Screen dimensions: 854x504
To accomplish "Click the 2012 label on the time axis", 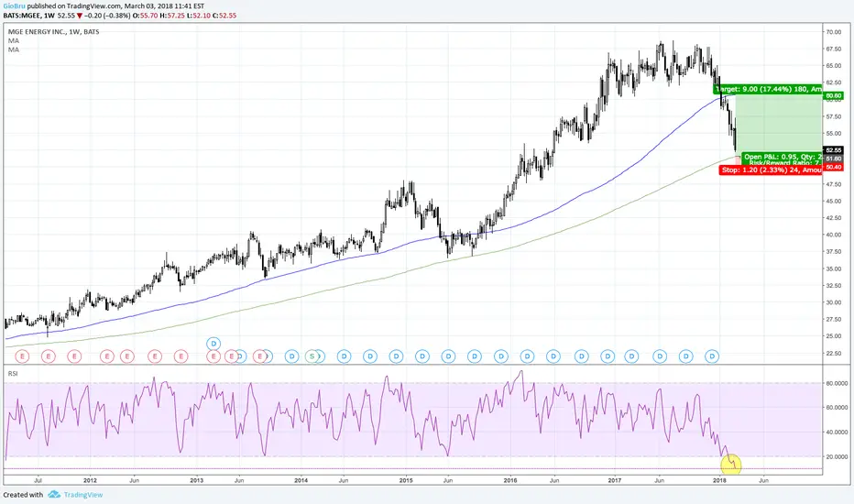I will [91, 480].
